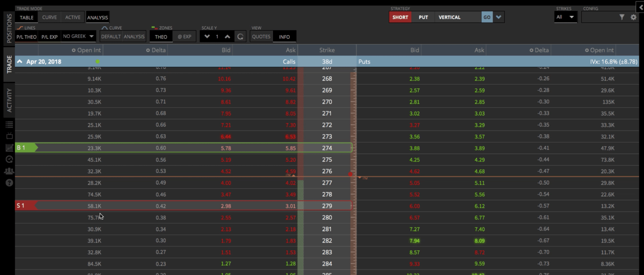Click the circle icon beside puts Delta header

[531, 50]
